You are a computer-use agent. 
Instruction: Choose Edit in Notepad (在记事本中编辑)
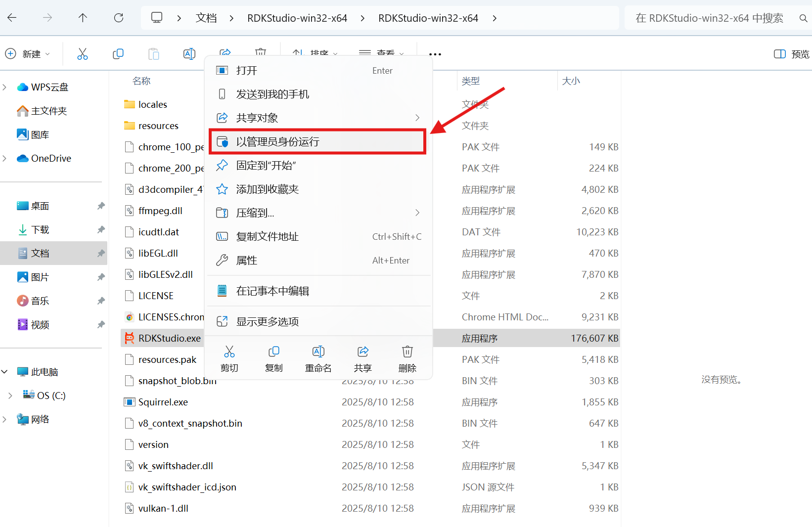(x=318, y=291)
